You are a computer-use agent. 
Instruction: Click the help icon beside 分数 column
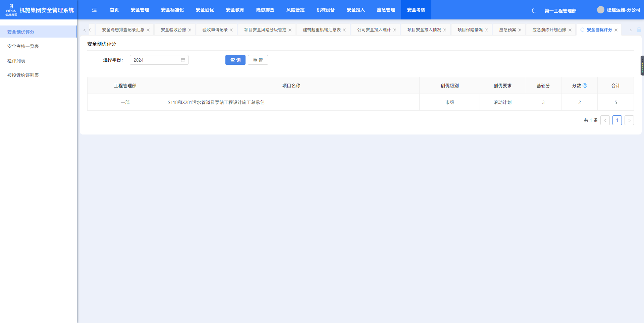(x=585, y=86)
